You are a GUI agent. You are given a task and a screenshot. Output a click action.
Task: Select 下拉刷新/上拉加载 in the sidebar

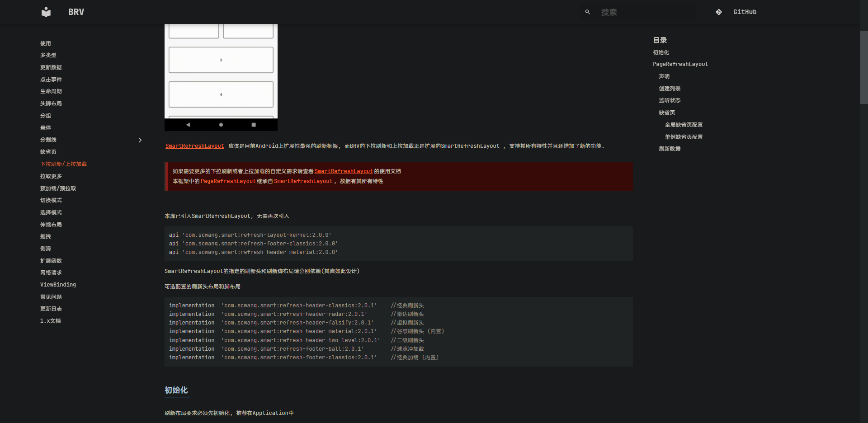tap(63, 164)
